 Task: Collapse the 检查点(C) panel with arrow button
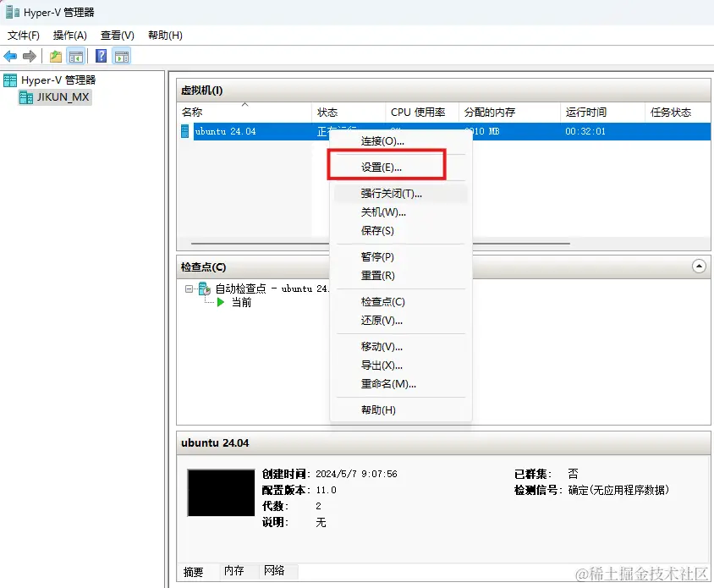pos(699,266)
